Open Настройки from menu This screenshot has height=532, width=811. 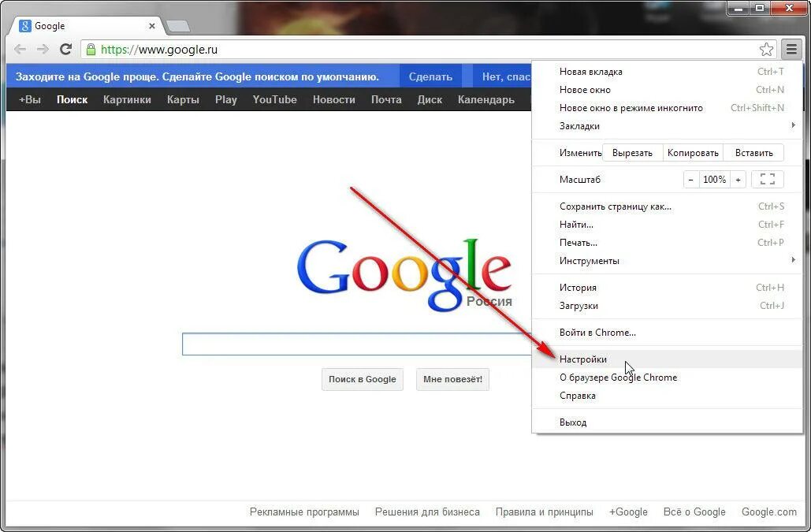click(668, 359)
